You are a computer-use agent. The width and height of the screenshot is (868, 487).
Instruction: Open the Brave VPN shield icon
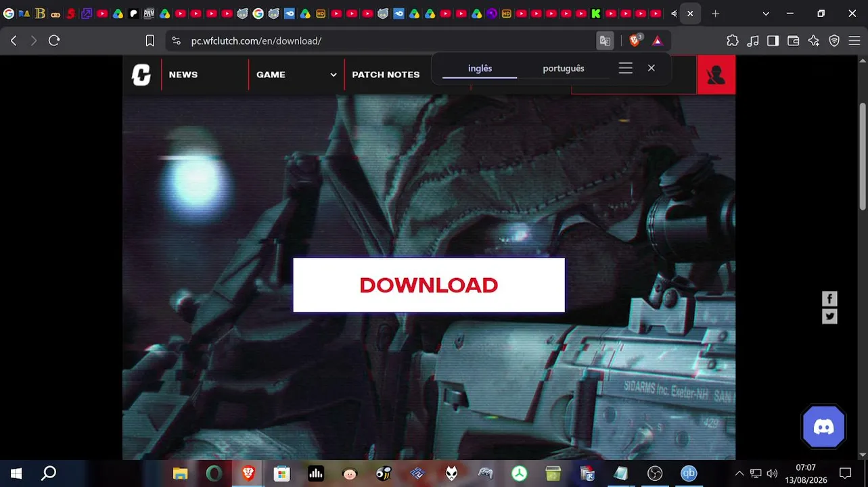click(834, 41)
